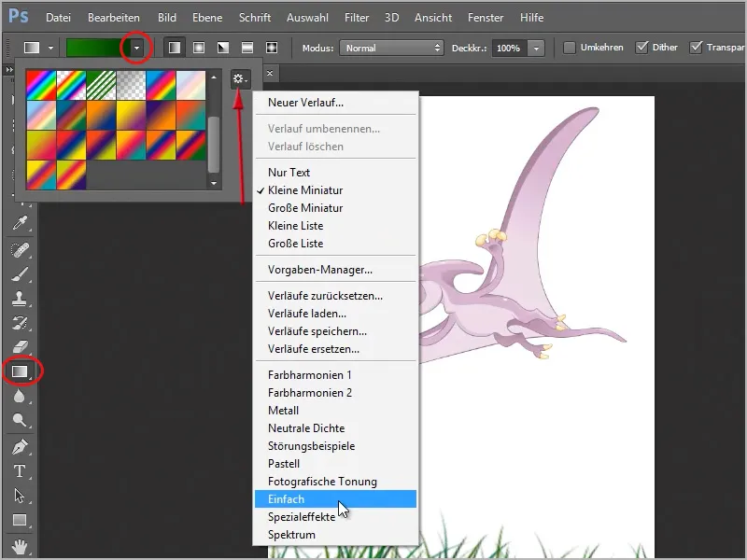Image resolution: width=747 pixels, height=560 pixels.
Task: Choose Linear gradient style
Action: (175, 48)
